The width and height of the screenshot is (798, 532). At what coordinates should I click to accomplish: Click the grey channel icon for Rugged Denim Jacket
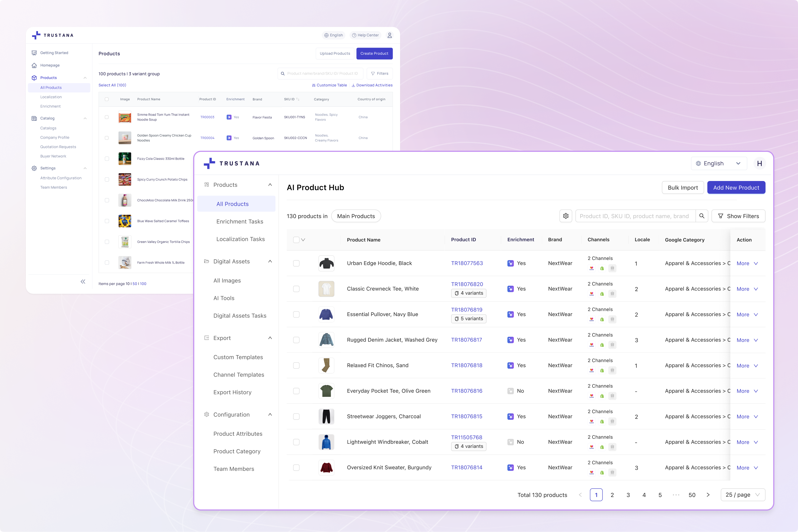point(612,345)
